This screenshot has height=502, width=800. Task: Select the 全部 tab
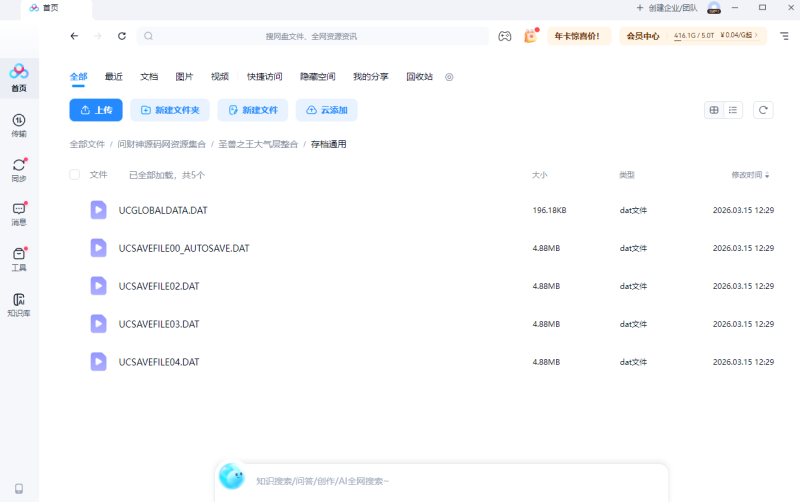pos(79,77)
